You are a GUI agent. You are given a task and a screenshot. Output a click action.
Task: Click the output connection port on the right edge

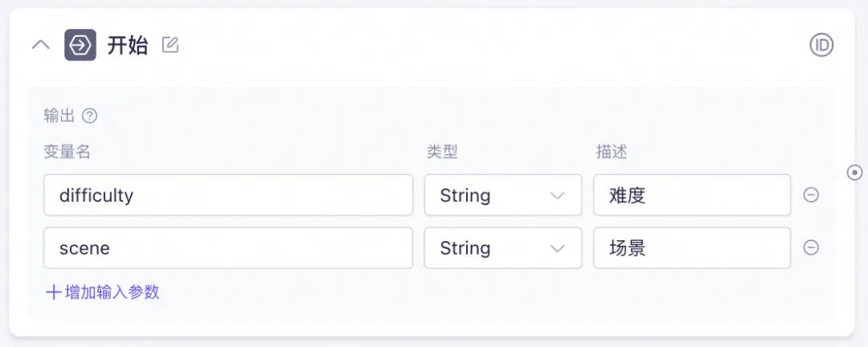click(855, 172)
